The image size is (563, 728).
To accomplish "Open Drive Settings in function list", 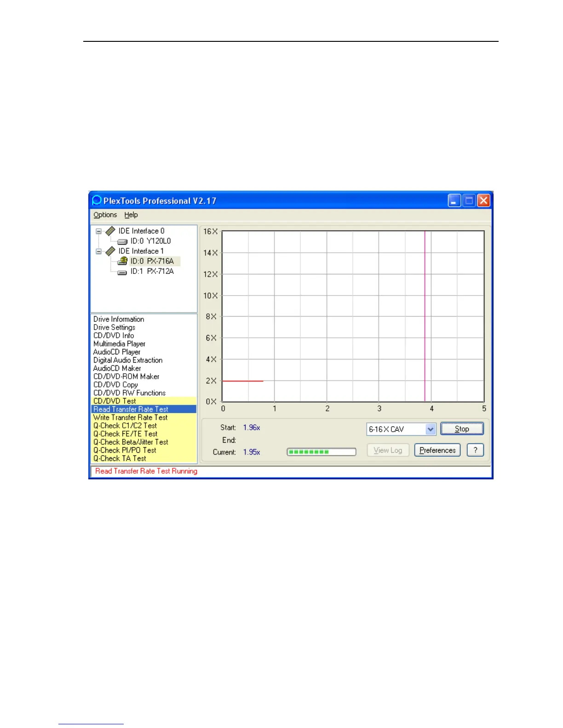I will click(x=114, y=328).
